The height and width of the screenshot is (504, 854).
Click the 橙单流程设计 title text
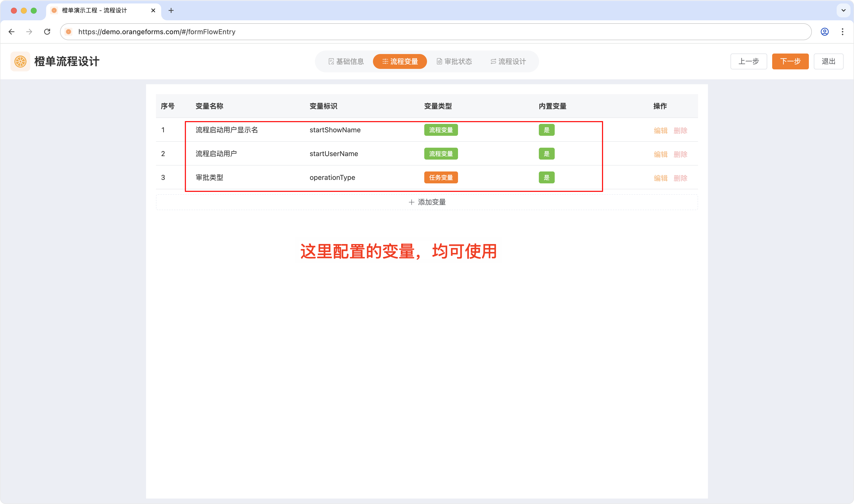(x=67, y=61)
